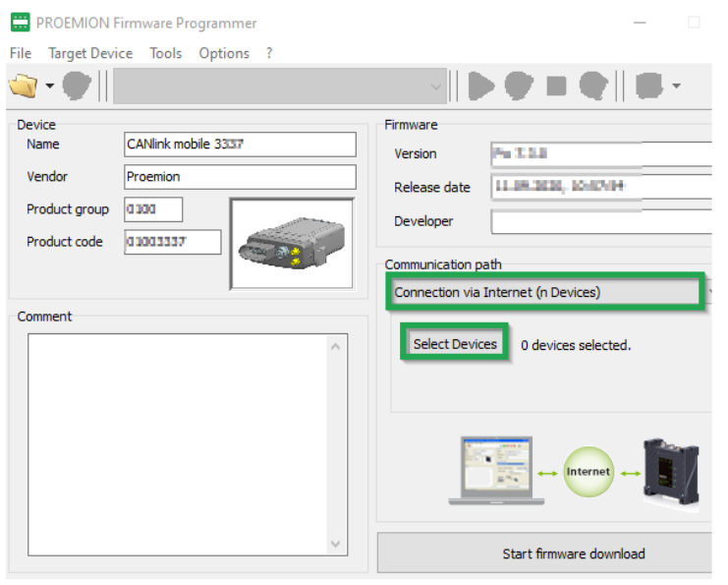Click the last greyed toolbar icon with arrow
728x585 pixels.
(x=648, y=86)
